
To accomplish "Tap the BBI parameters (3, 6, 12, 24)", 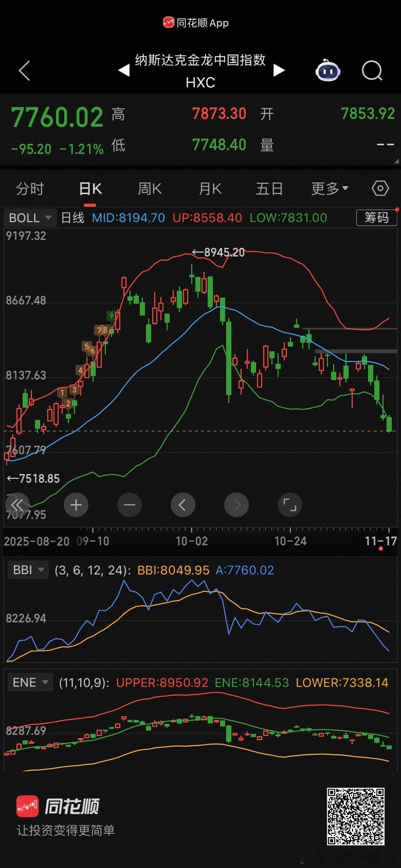I will point(93,570).
